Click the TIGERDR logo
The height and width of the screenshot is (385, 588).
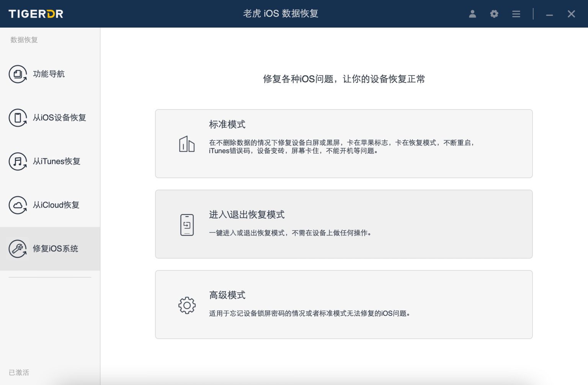coord(36,14)
